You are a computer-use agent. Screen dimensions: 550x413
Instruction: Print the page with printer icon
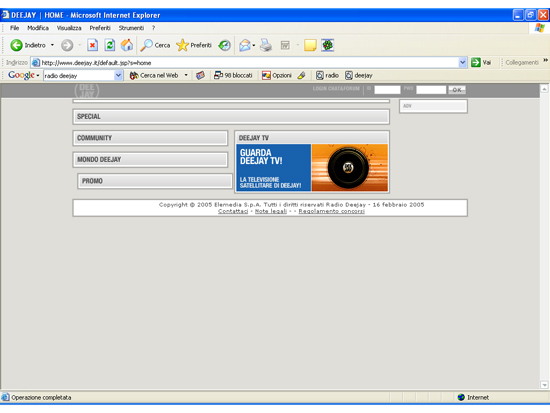pos(266,45)
